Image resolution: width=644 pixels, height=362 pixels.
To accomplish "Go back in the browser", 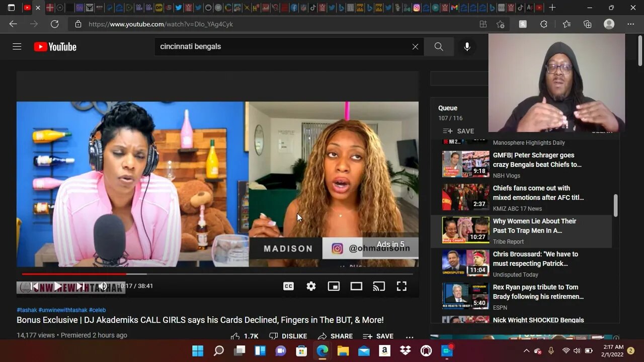I will 13,24.
